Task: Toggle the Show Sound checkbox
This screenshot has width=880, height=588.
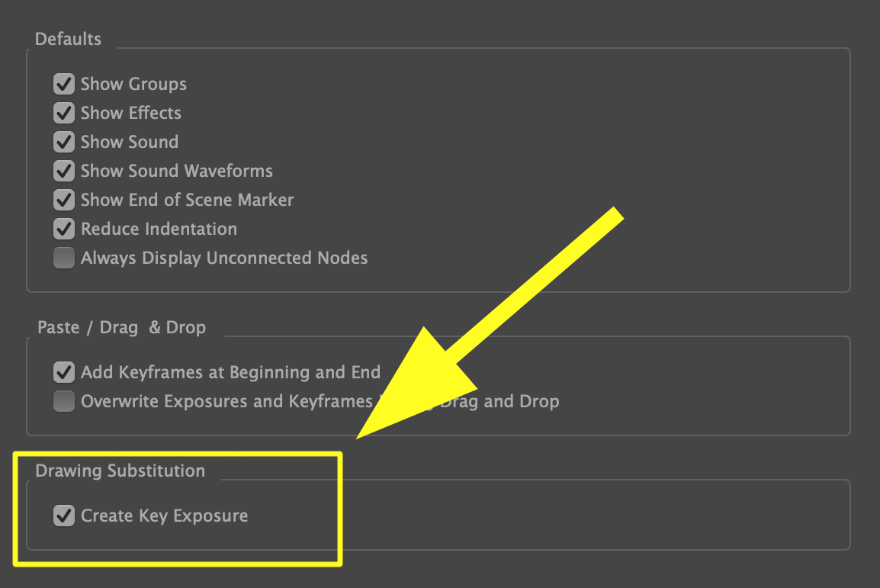Action: pyautogui.click(x=64, y=142)
